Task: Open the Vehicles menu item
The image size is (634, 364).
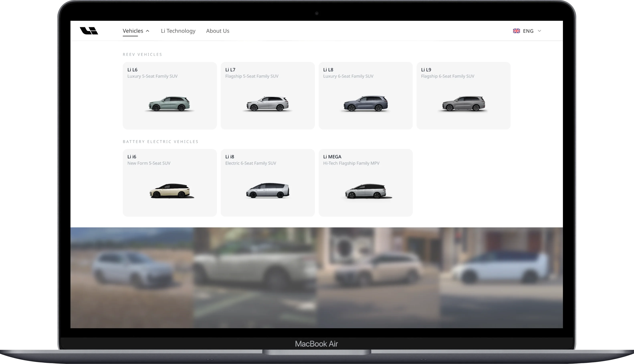Action: click(x=133, y=31)
